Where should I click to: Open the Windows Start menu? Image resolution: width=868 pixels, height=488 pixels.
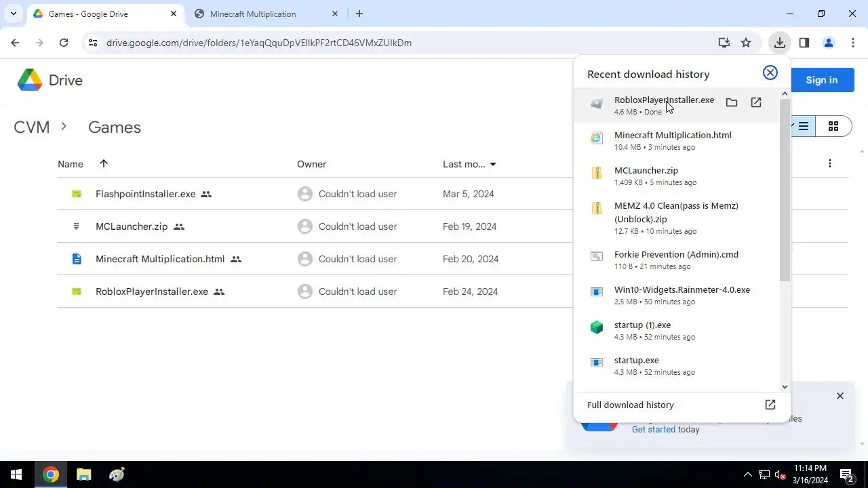(16, 474)
